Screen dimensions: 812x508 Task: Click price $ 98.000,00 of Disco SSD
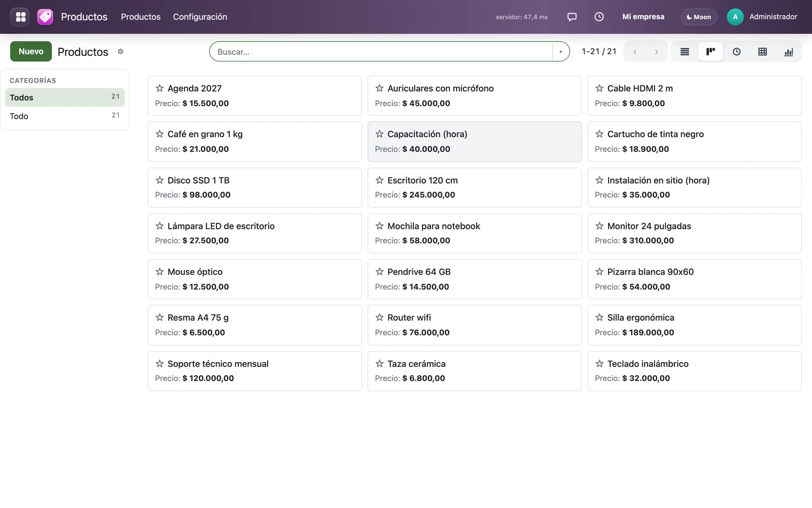click(x=206, y=195)
